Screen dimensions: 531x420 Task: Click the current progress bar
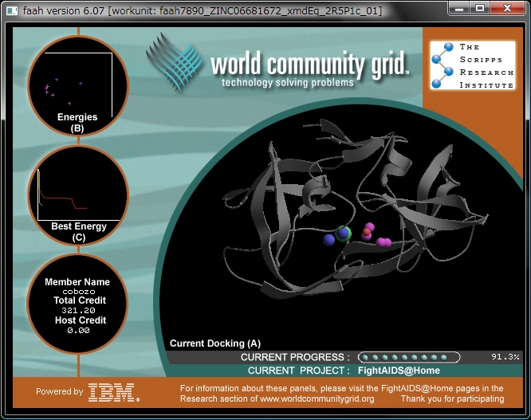pyautogui.click(x=409, y=357)
